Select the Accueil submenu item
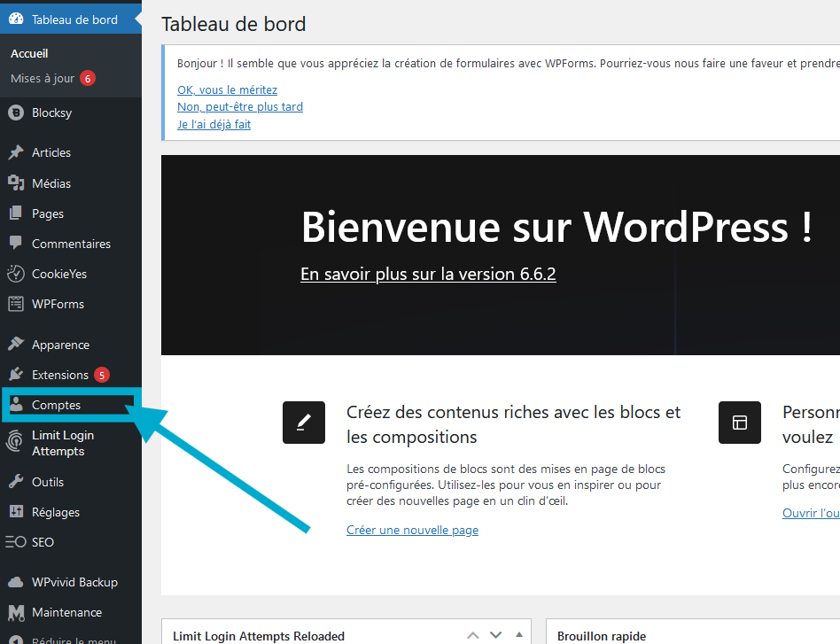The height and width of the screenshot is (644, 840). [29, 53]
